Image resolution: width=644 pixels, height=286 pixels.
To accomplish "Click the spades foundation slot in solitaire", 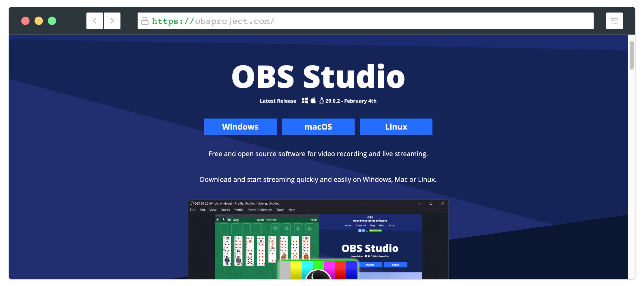I will coord(309,229).
